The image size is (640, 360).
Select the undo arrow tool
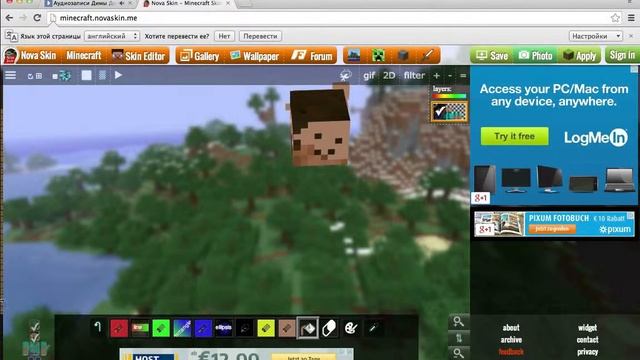tap(98, 328)
